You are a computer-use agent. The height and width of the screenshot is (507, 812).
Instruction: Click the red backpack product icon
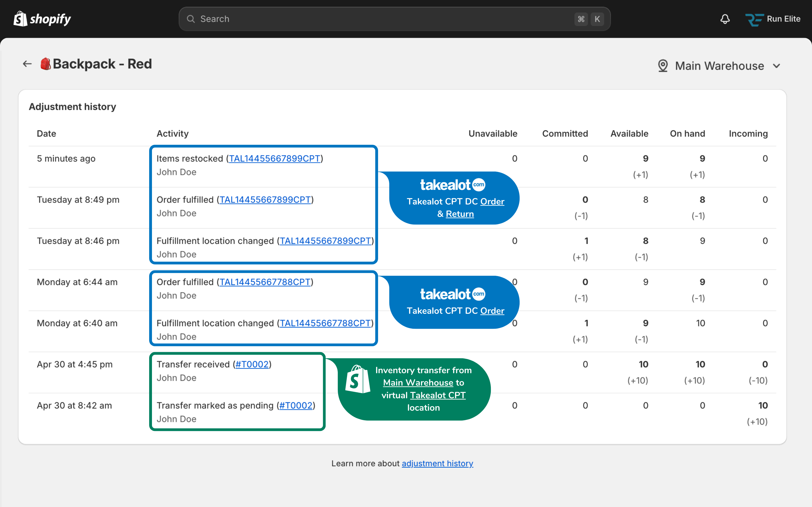(45, 64)
